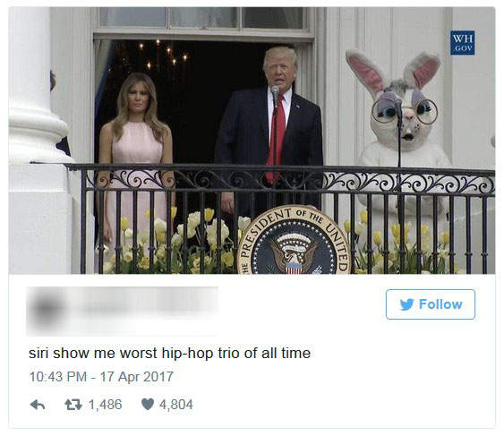This screenshot has width=504, height=436.
Task: View the 4,804 likes count
Action: click(176, 405)
